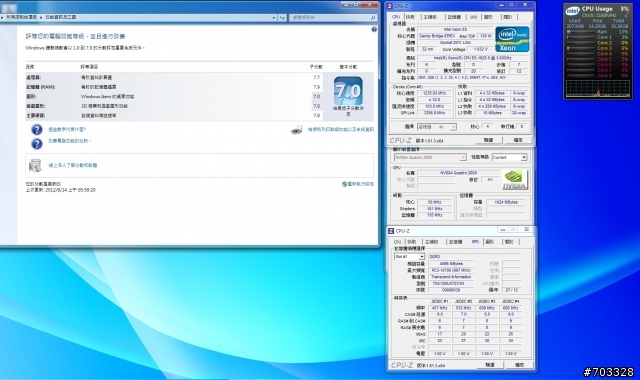Open the processor selection dropdown in CPU-Z

[x=437, y=127]
